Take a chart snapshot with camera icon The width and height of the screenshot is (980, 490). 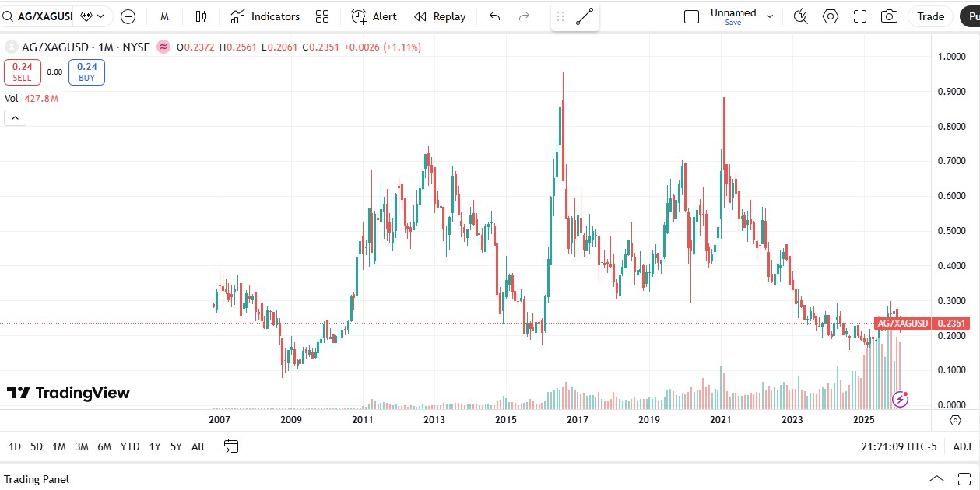pos(889,16)
